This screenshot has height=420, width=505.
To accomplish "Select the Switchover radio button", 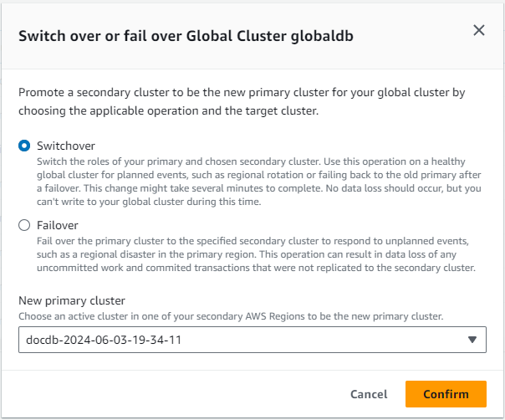I will [24, 145].
